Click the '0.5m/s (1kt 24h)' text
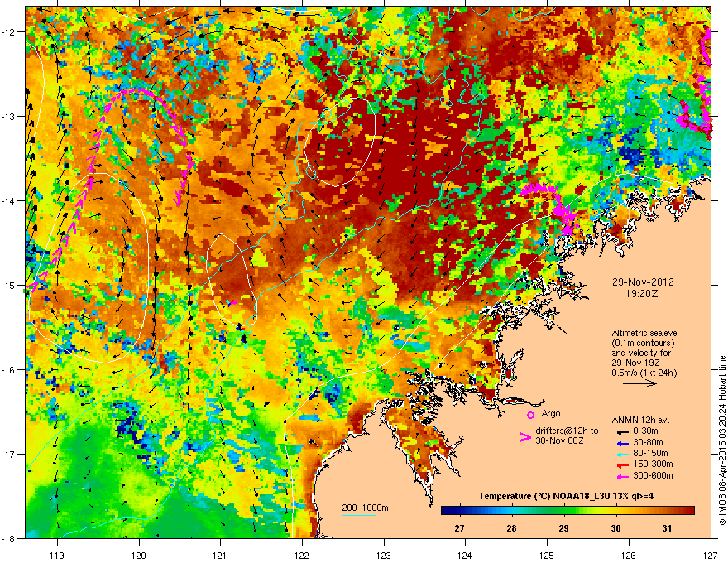The height and width of the screenshot is (563, 728). (x=644, y=373)
